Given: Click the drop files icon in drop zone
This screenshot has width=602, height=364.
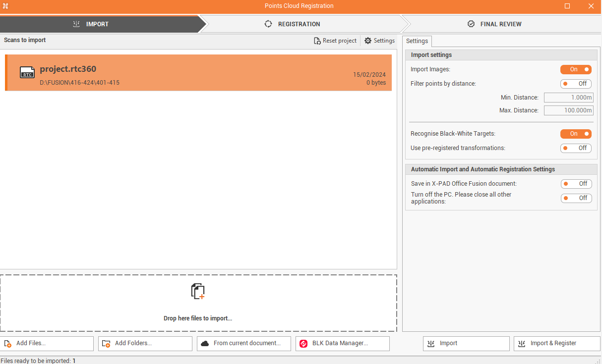Looking at the screenshot, I should (x=198, y=291).
